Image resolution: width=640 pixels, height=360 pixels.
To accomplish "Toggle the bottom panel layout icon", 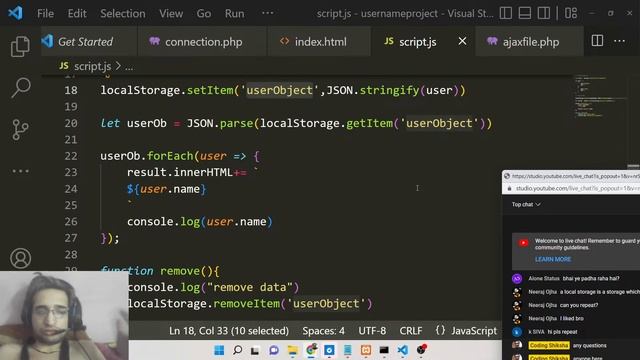I will pyautogui.click(x=524, y=13).
